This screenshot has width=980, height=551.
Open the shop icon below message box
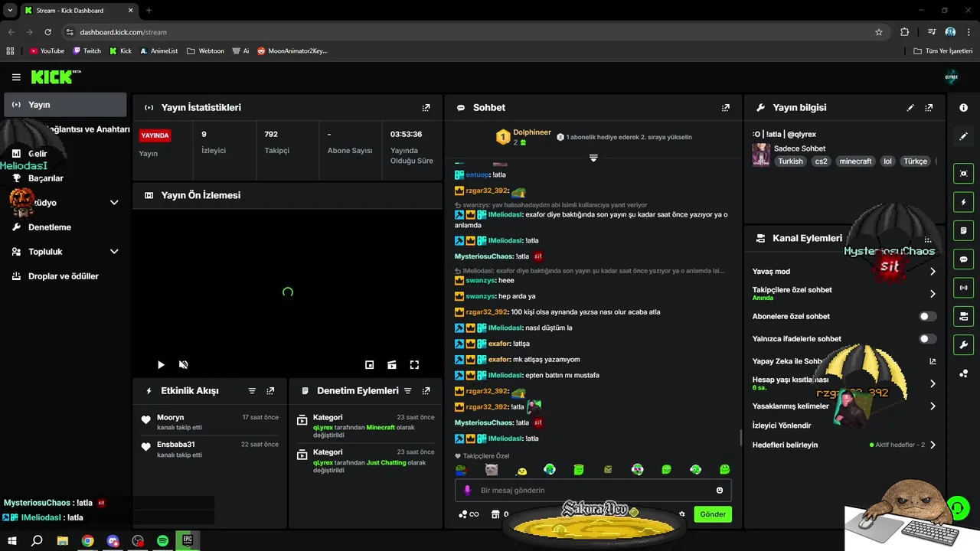point(495,514)
